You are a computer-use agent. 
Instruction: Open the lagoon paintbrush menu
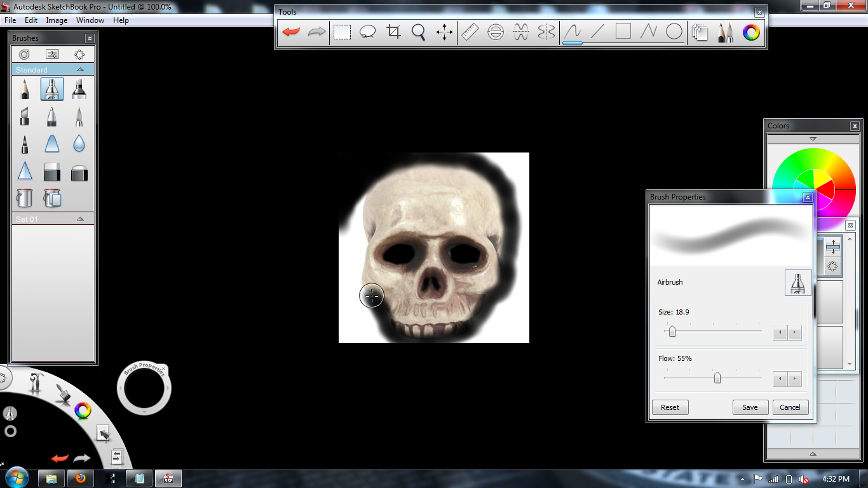tap(62, 393)
